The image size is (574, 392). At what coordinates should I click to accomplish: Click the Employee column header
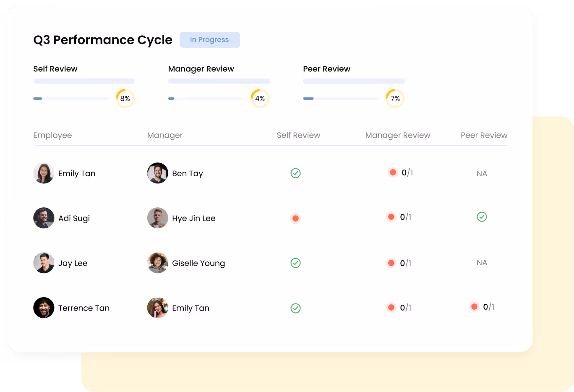click(x=52, y=135)
